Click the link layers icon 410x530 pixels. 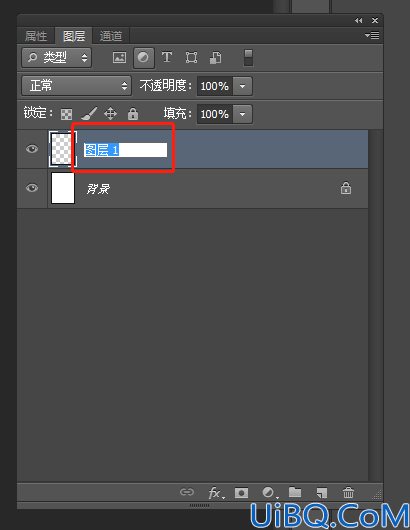tap(187, 492)
